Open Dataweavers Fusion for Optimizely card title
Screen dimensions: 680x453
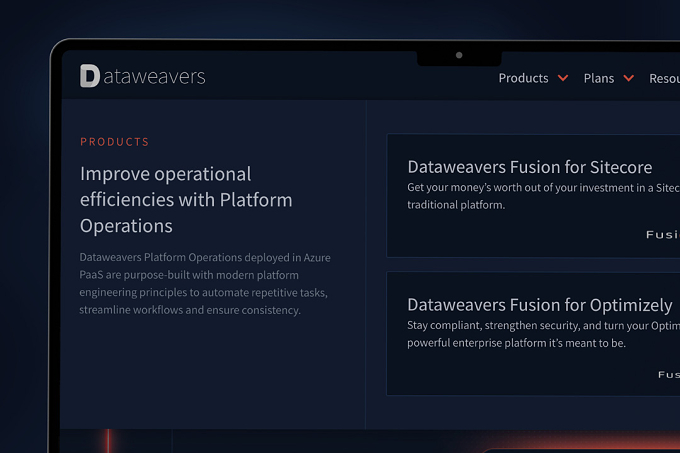(539, 305)
